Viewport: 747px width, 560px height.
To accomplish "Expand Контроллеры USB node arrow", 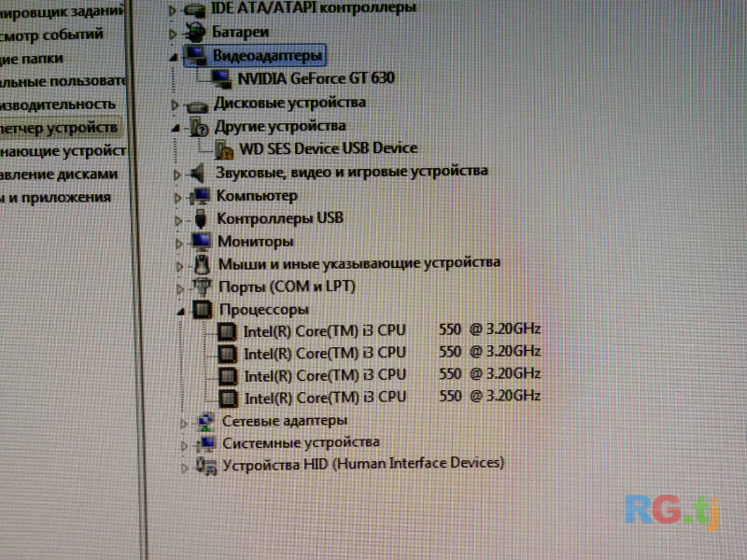I will tap(178, 220).
